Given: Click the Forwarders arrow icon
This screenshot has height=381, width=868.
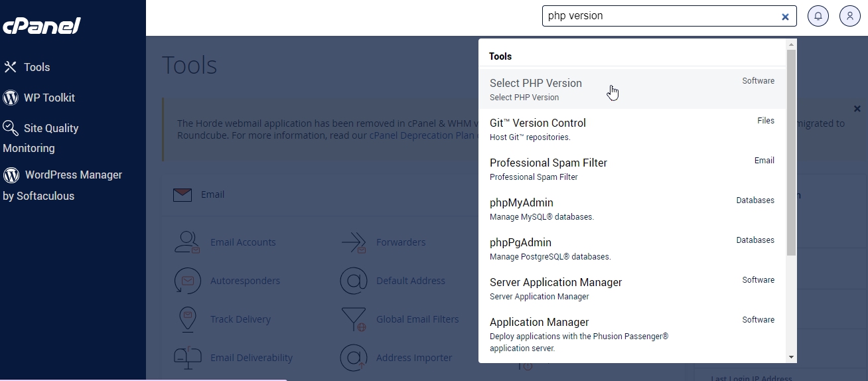Looking at the screenshot, I should [x=354, y=242].
